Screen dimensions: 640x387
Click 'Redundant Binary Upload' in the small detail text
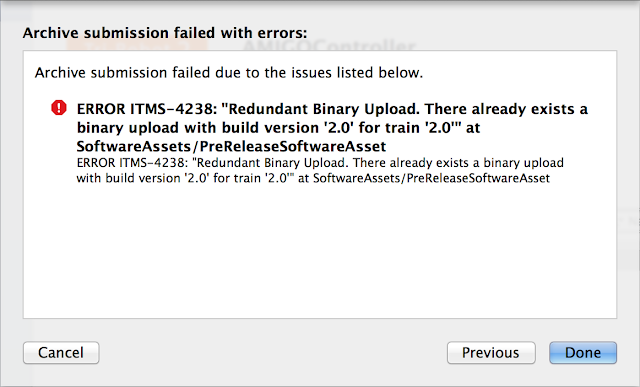pyautogui.click(x=272, y=163)
